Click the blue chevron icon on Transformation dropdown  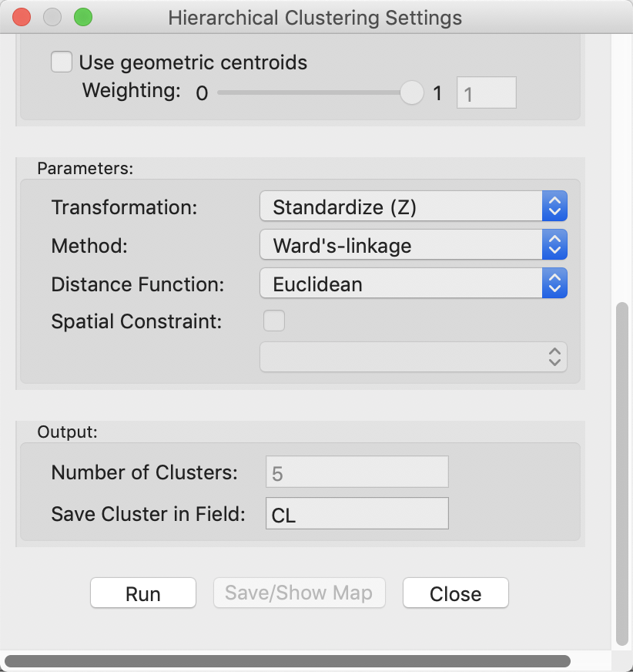554,206
